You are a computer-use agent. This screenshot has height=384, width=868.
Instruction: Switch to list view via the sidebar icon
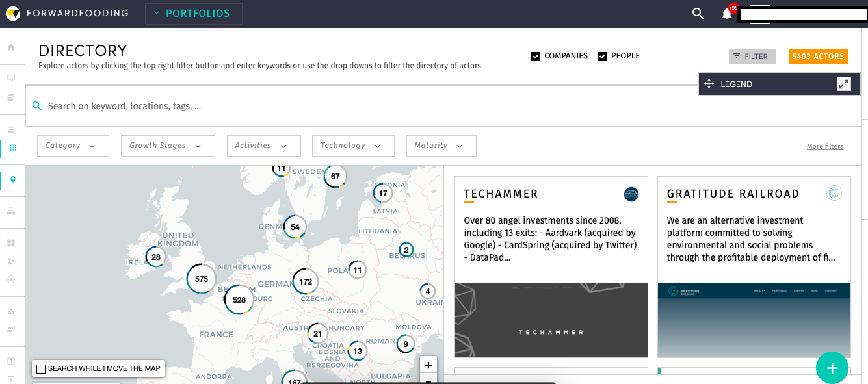(11, 129)
